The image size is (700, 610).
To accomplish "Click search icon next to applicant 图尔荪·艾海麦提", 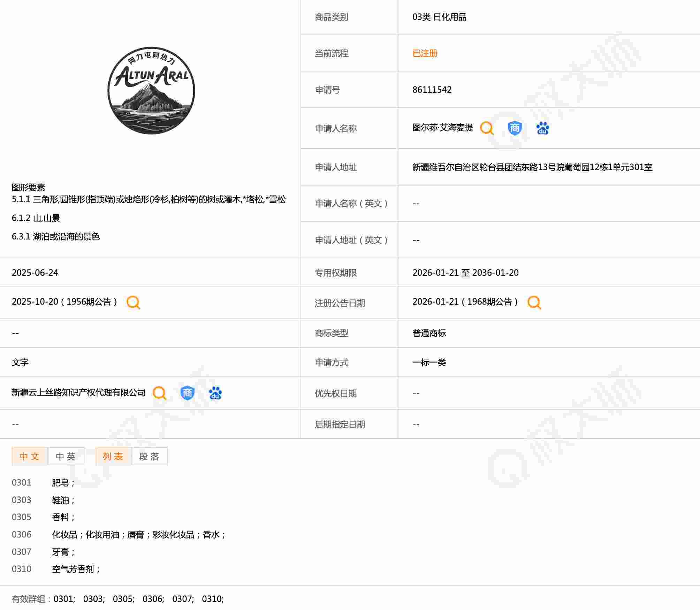I will coord(487,128).
